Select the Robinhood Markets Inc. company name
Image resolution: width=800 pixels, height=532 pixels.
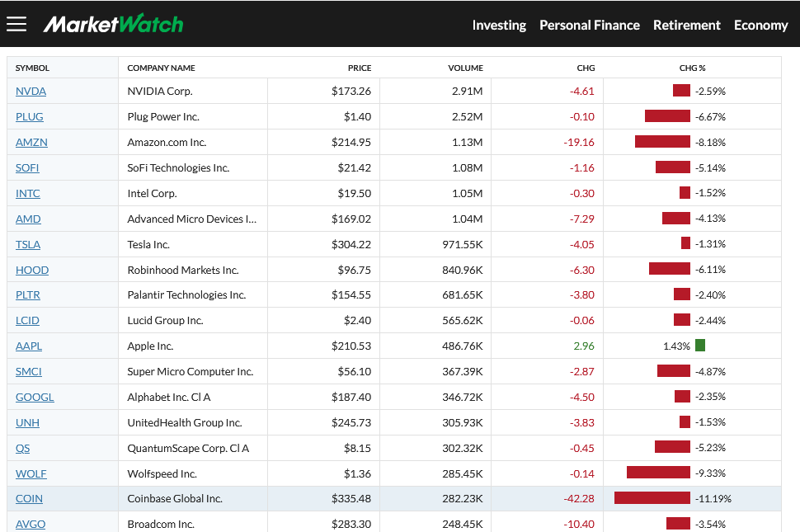click(x=182, y=270)
